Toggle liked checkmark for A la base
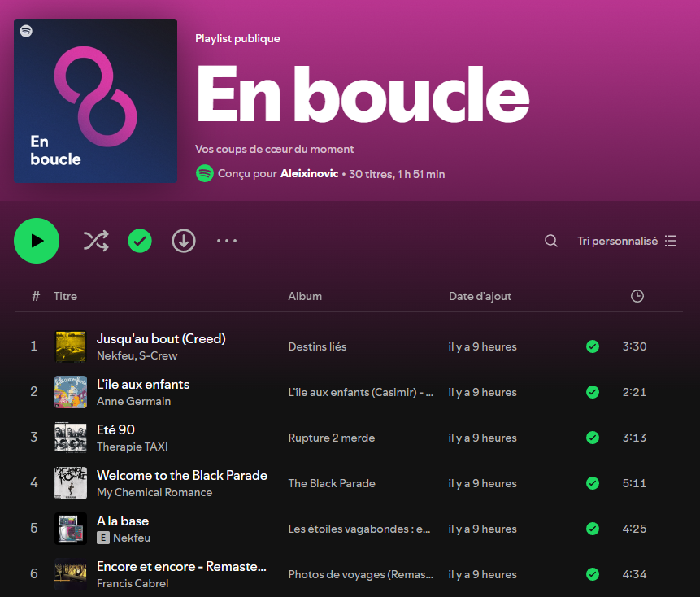 click(593, 529)
